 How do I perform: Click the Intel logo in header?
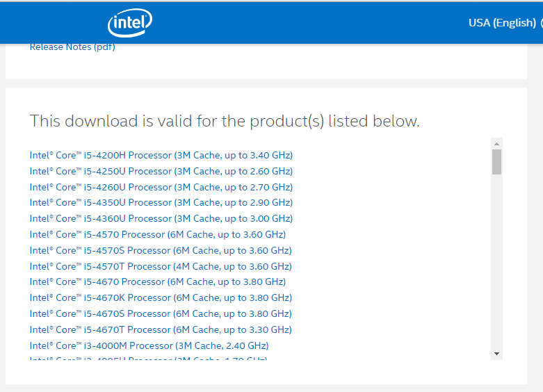pos(130,23)
